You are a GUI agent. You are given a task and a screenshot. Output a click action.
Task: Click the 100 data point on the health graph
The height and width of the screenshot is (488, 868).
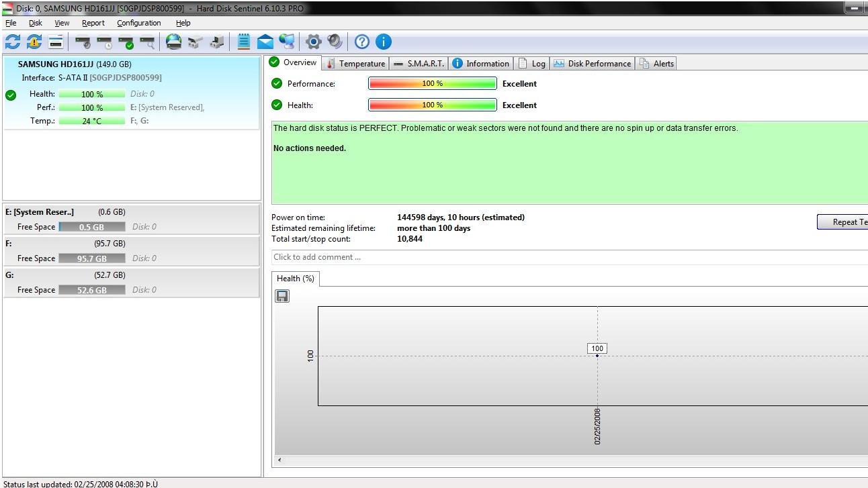597,355
